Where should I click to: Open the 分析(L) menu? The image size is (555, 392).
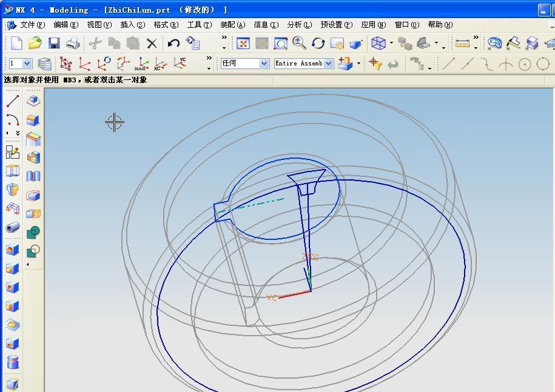click(x=299, y=25)
